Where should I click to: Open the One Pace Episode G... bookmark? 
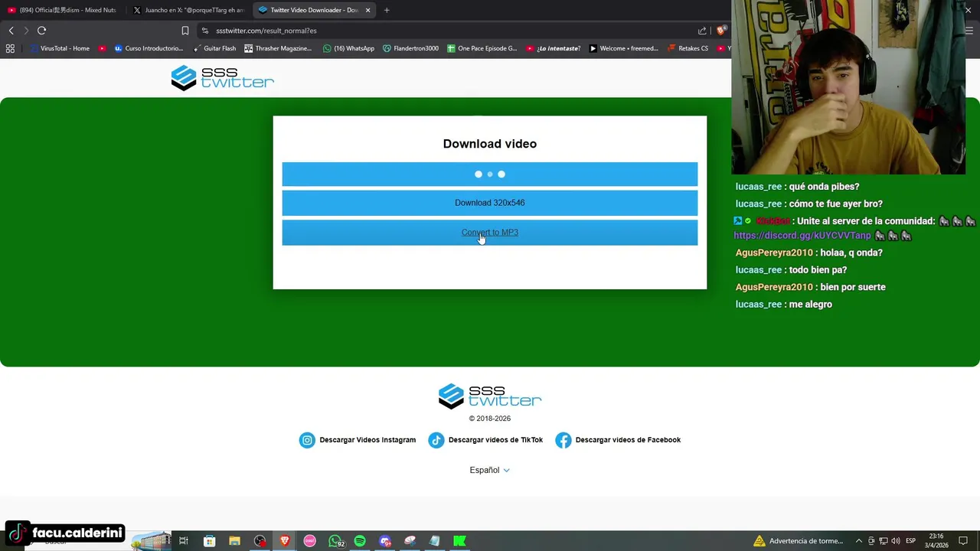click(x=482, y=48)
